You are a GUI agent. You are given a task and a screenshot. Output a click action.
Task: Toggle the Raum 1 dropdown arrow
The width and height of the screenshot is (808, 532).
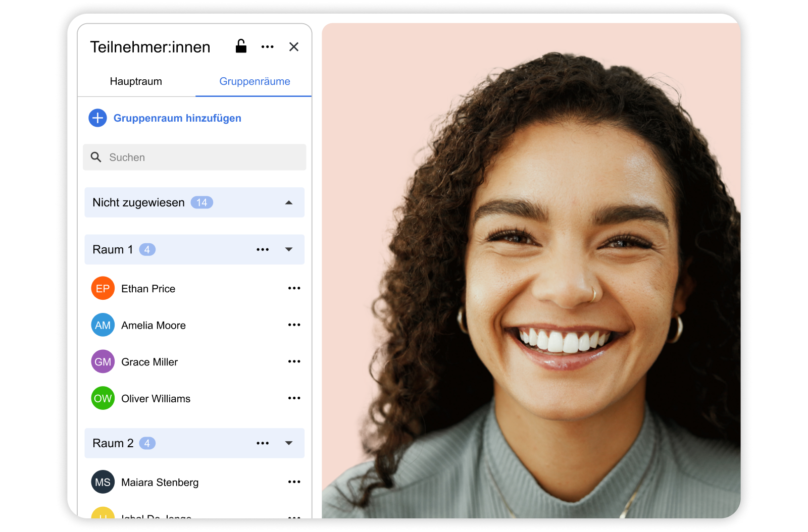[289, 250]
